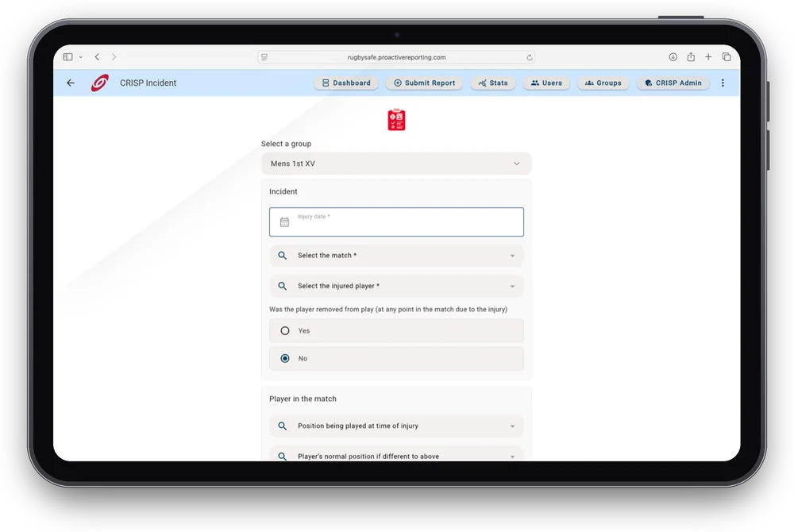Open the Select the match dropdown
Image resolution: width=794 pixels, height=532 pixels.
[396, 256]
